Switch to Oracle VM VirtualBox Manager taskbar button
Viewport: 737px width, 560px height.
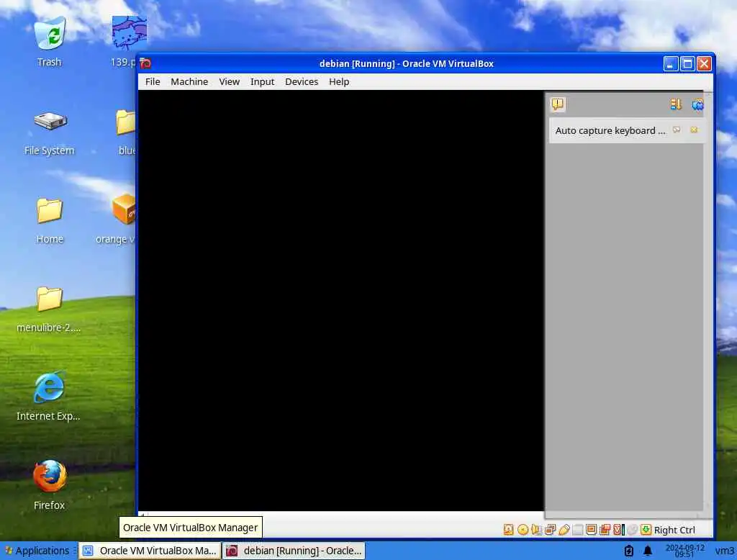click(x=150, y=550)
